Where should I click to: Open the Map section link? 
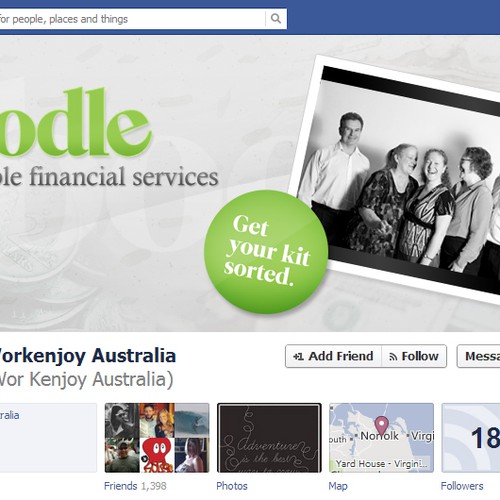click(x=338, y=486)
